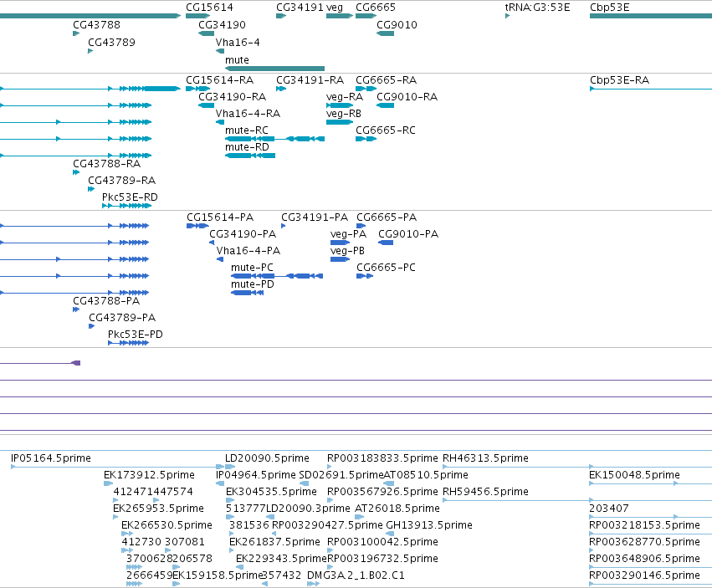Select the Vha16-4-PA protein label

coord(248,251)
